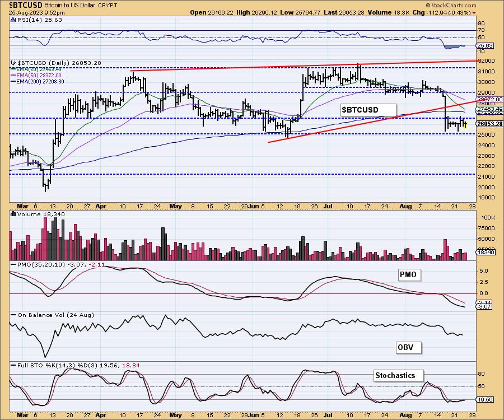The width and height of the screenshot is (504, 420).
Task: Click the CRYPT exchange label
Action: tap(107, 6)
